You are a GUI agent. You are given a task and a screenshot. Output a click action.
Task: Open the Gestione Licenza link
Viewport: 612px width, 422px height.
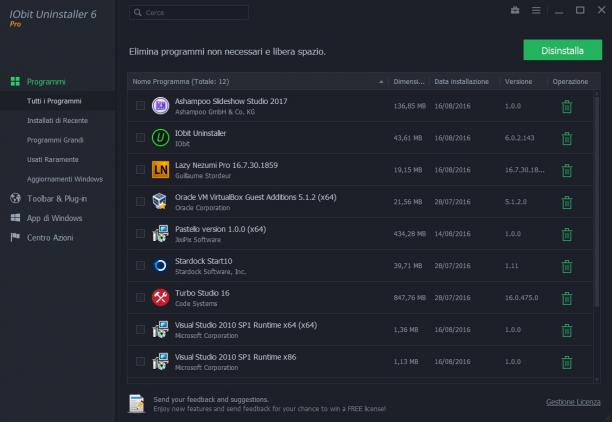tap(573, 402)
